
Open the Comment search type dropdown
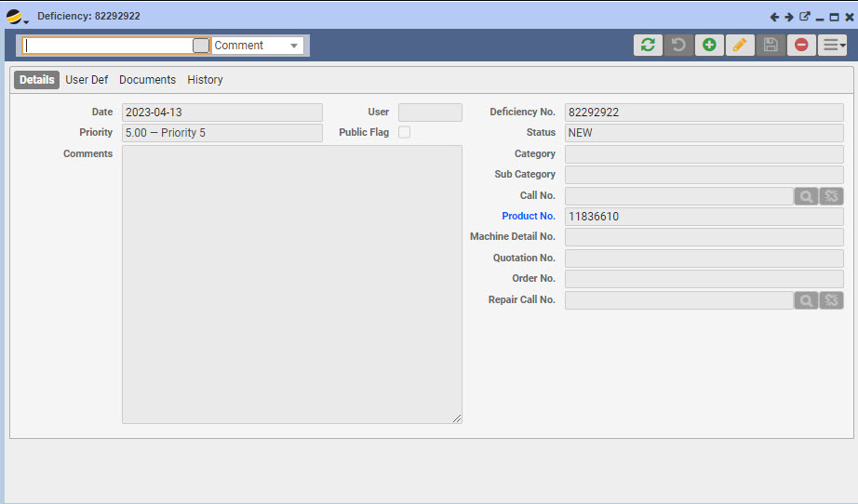(258, 46)
